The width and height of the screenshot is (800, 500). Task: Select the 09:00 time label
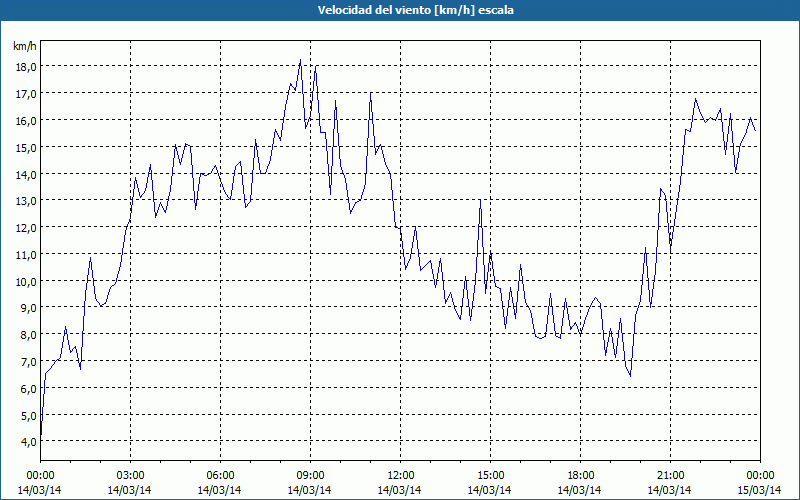click(310, 476)
